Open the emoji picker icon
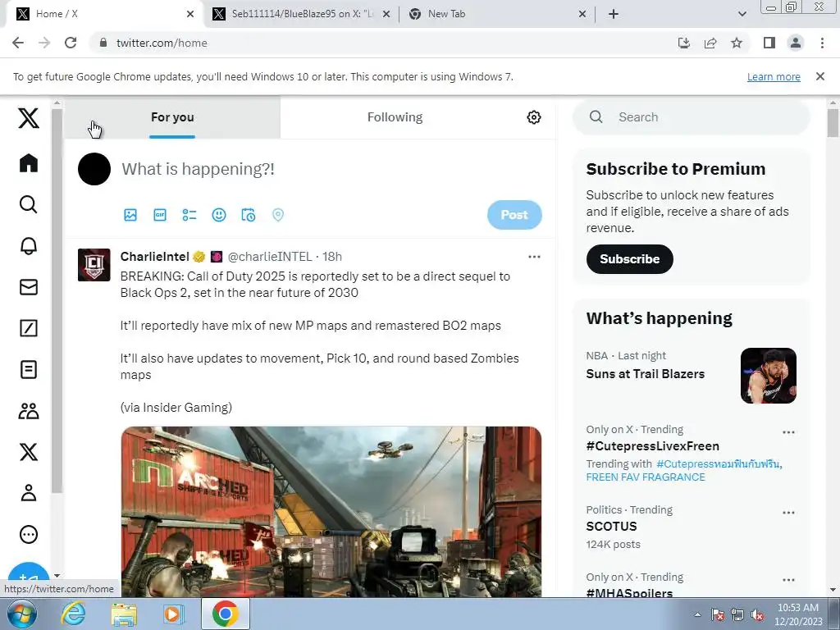The image size is (840, 630). point(218,215)
